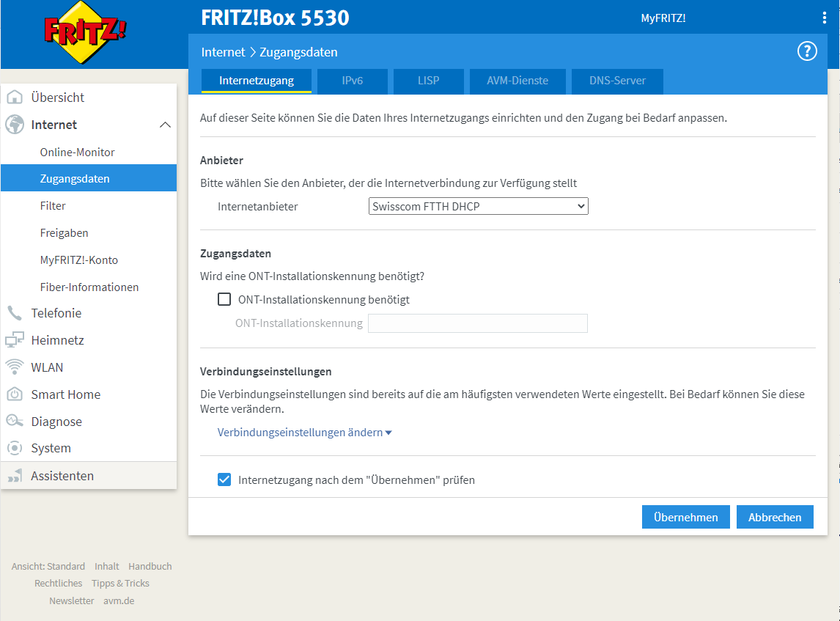Screen dimensions: 840x621
Task: Select the Internet globe icon in sidebar
Action: pyautogui.click(x=15, y=124)
